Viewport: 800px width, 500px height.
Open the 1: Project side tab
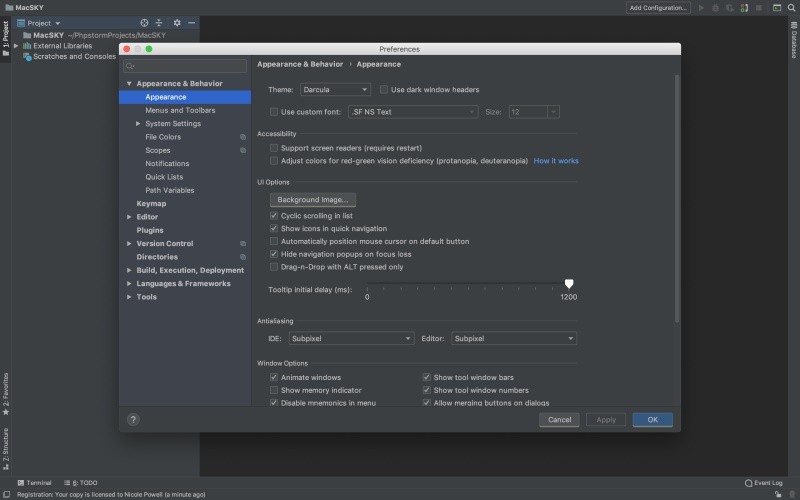point(6,39)
